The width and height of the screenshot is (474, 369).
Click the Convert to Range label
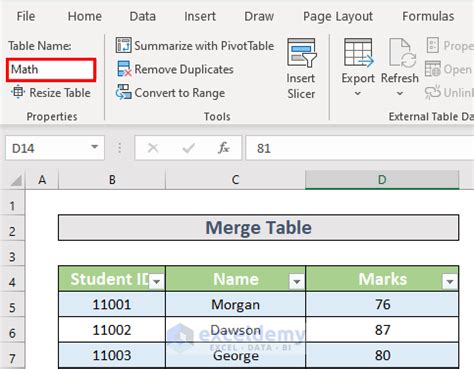tap(180, 93)
